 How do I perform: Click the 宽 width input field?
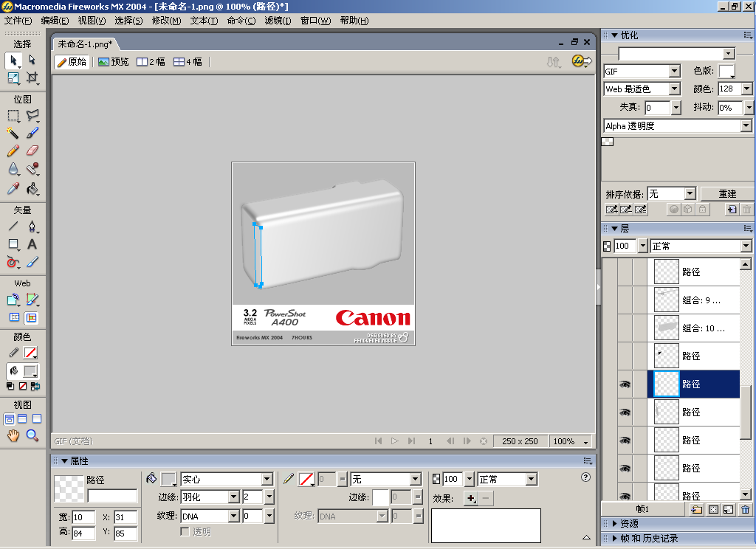tap(84, 517)
